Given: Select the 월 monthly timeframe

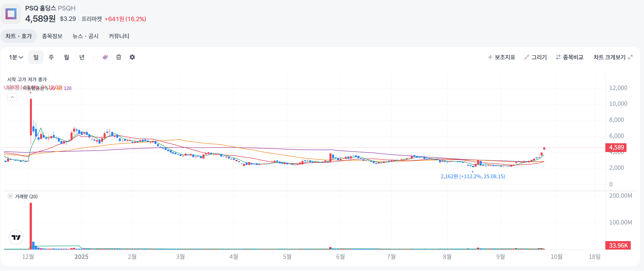Looking at the screenshot, I should (66, 57).
